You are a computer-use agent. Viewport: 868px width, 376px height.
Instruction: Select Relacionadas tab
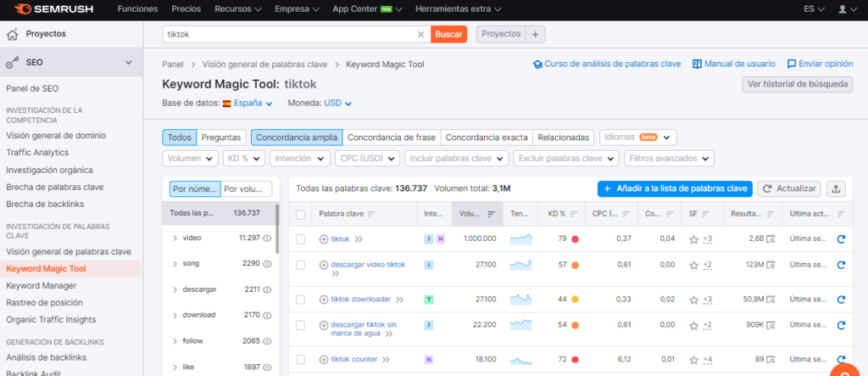click(564, 137)
